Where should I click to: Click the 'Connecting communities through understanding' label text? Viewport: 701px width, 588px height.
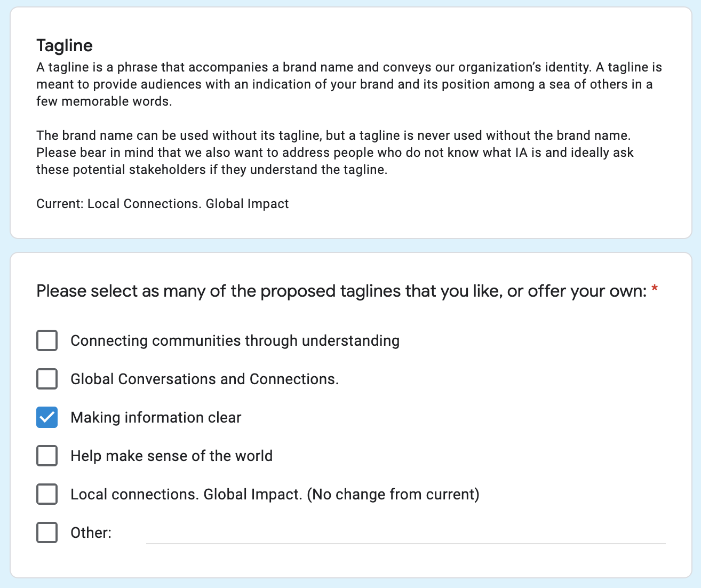tap(235, 341)
